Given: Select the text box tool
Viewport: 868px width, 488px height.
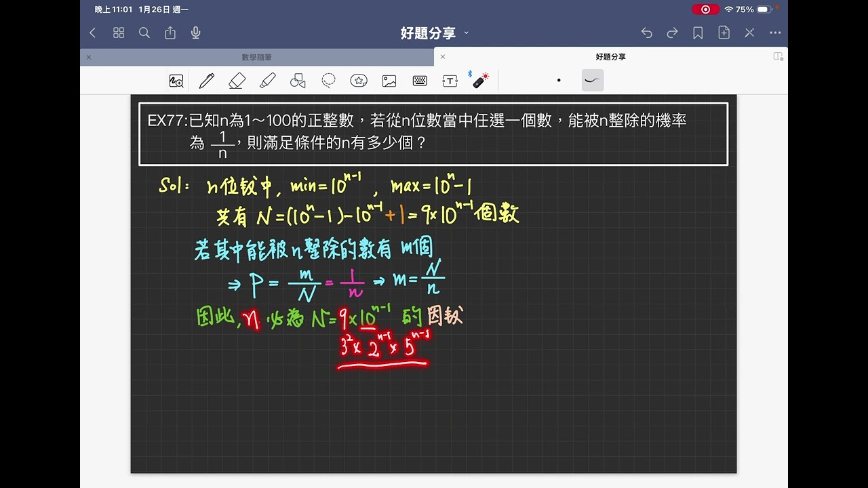Looking at the screenshot, I should pos(450,81).
